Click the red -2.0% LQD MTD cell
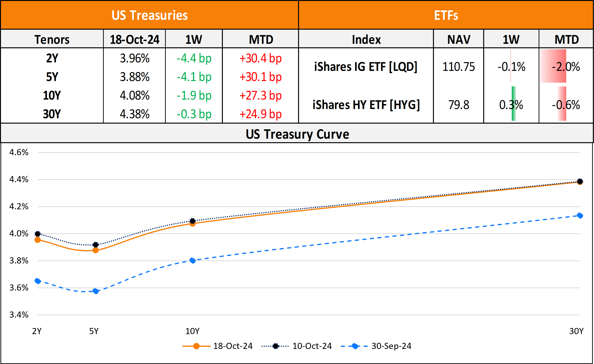Screen dimensions: 594x364 pos(565,66)
